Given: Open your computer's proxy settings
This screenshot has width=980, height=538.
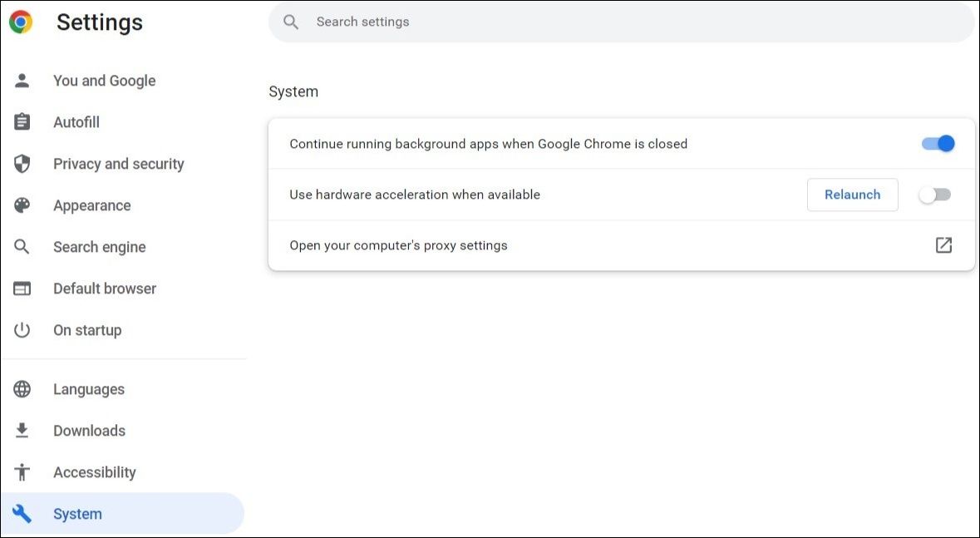Looking at the screenshot, I should [x=398, y=245].
